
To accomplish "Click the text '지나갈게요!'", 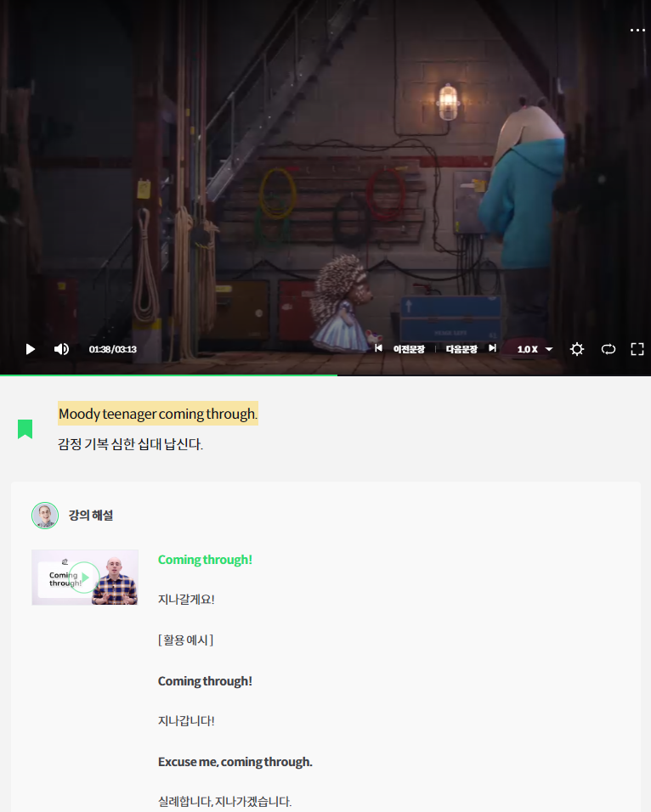I will (186, 599).
